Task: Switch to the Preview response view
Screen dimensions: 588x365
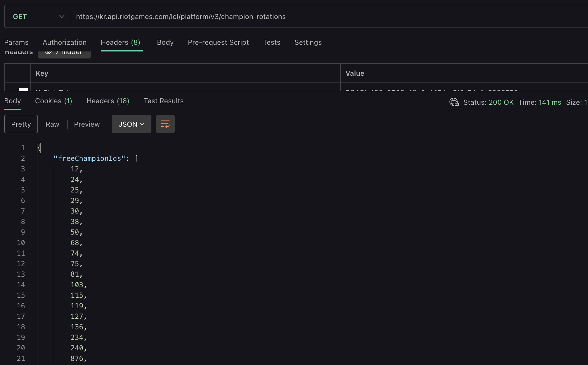Action: pos(87,124)
